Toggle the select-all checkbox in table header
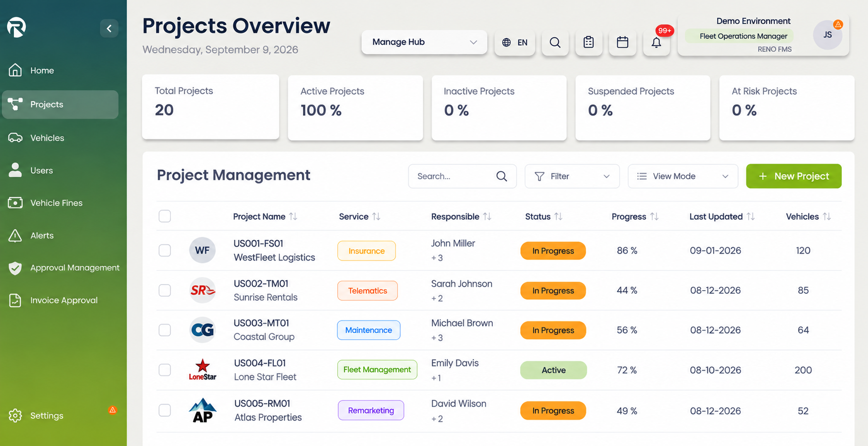Image resolution: width=868 pixels, height=446 pixels. point(165,216)
